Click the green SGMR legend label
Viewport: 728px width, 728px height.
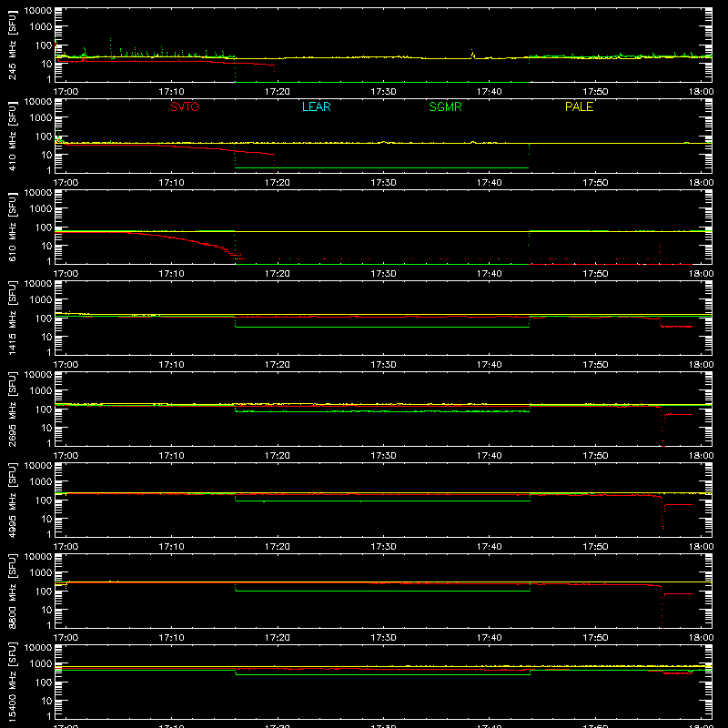coord(445,106)
